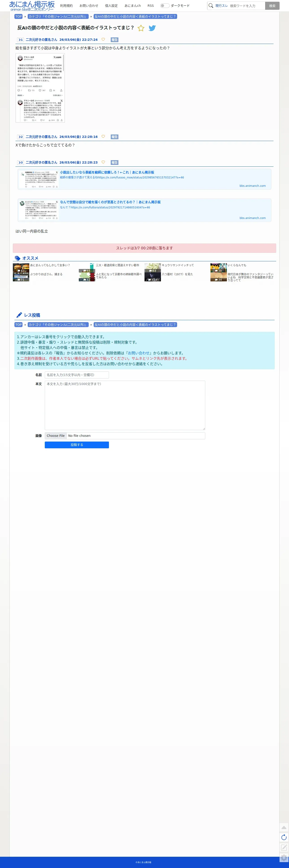Focus the 検索ワードを入力 search field
The image size is (289, 868).
click(246, 6)
